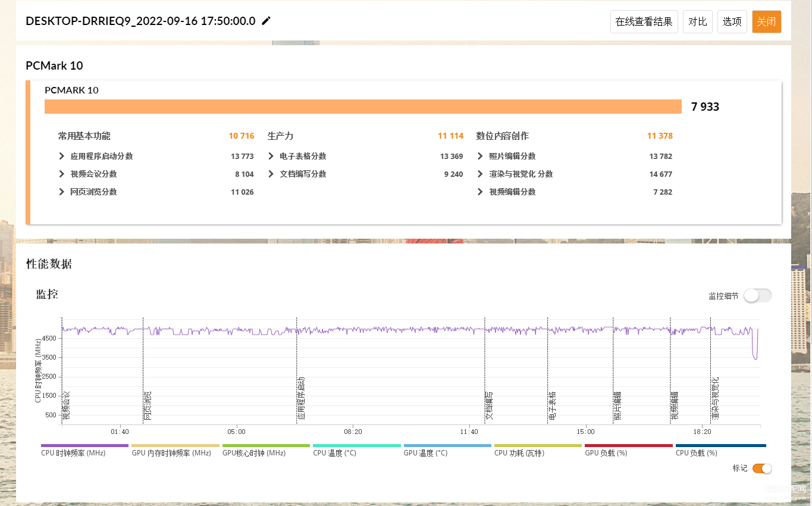Click the 9 240 writing value

coord(453,174)
